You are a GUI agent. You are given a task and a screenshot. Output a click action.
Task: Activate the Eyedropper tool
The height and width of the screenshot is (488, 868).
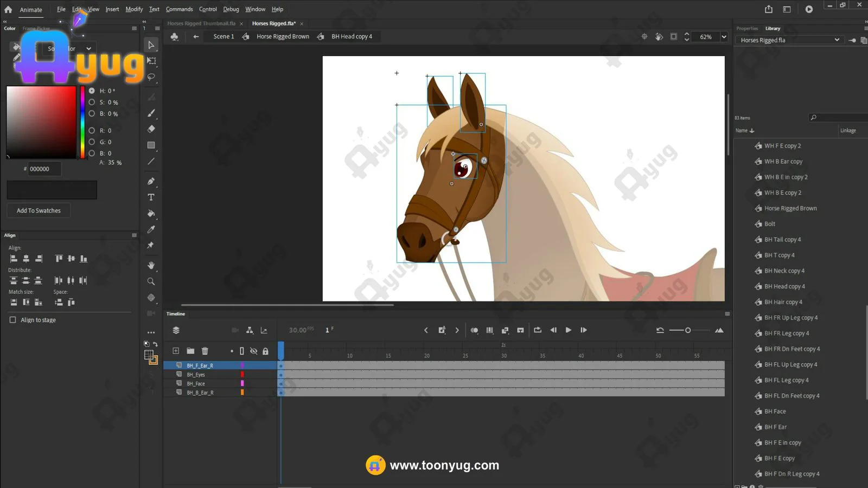point(151,229)
